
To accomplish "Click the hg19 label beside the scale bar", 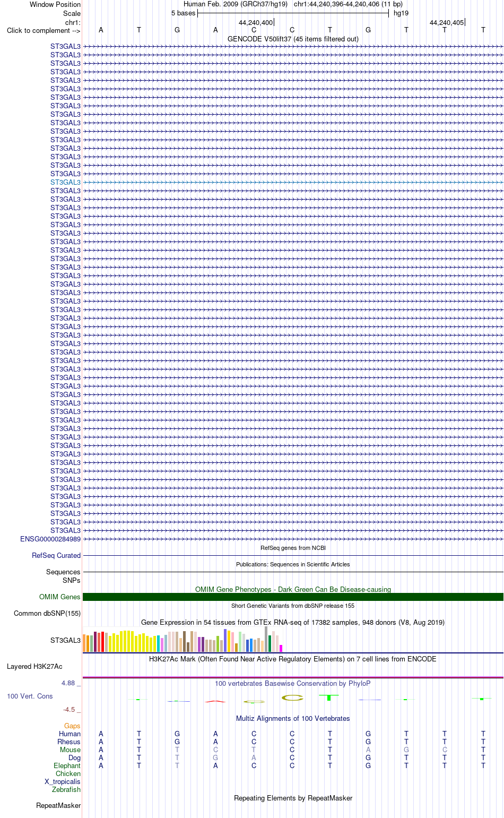I will [x=401, y=13].
